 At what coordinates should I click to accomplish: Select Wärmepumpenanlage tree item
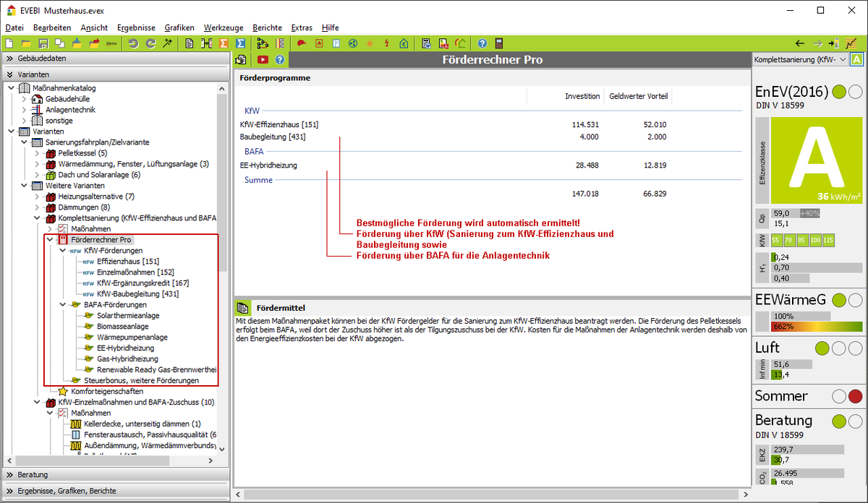(132, 337)
